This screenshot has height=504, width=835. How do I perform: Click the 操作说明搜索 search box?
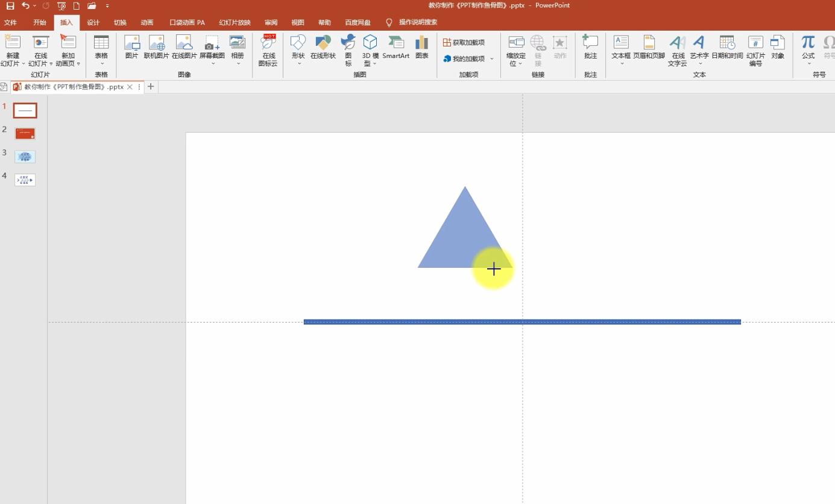[418, 22]
